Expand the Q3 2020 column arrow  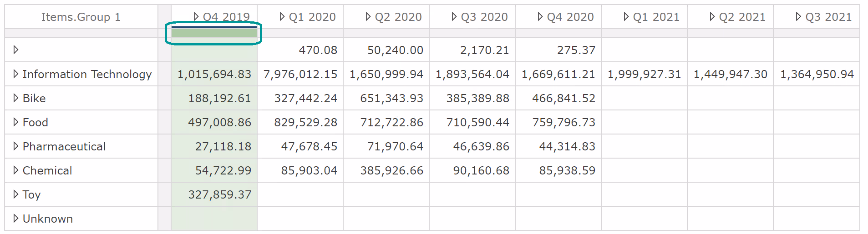coord(454,17)
